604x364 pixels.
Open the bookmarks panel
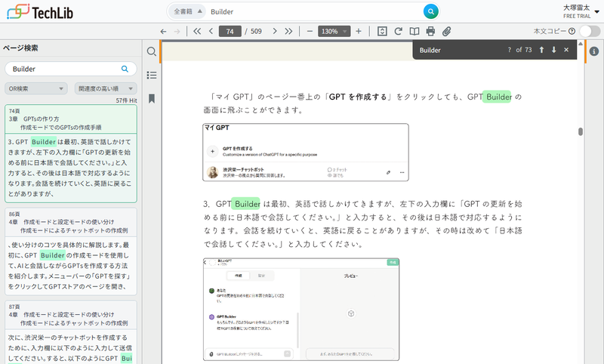click(x=152, y=99)
